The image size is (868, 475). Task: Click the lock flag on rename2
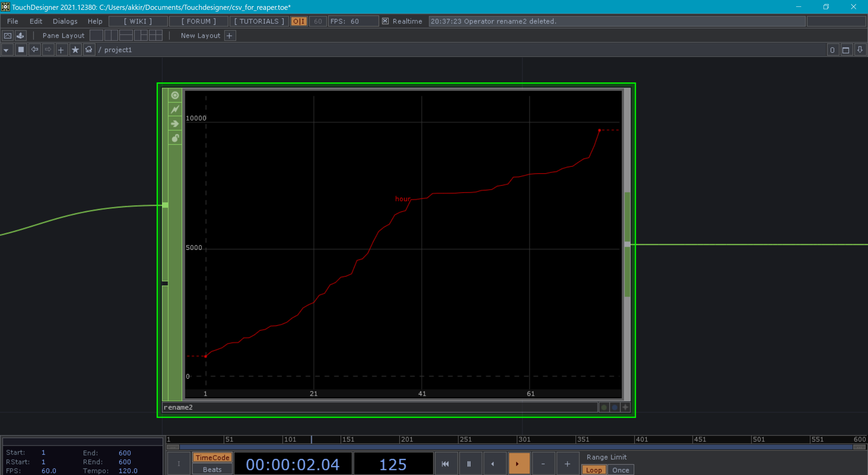pos(175,138)
